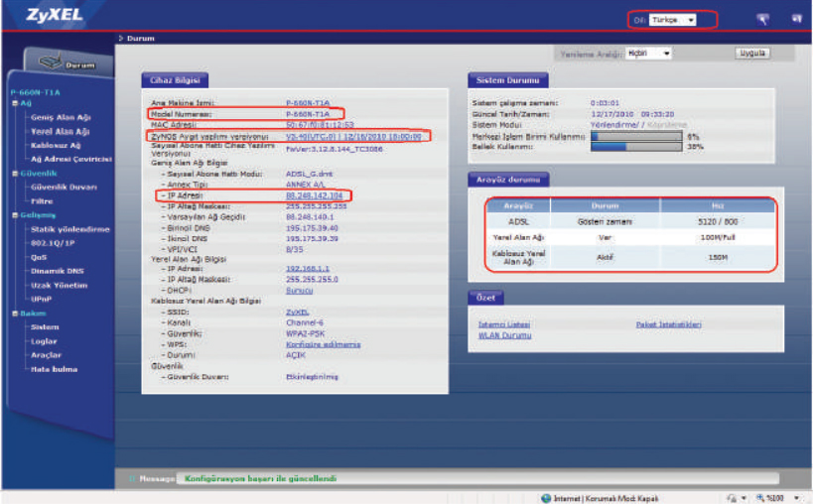Select Güvenlik Duvarı menu item

[x=64, y=187]
